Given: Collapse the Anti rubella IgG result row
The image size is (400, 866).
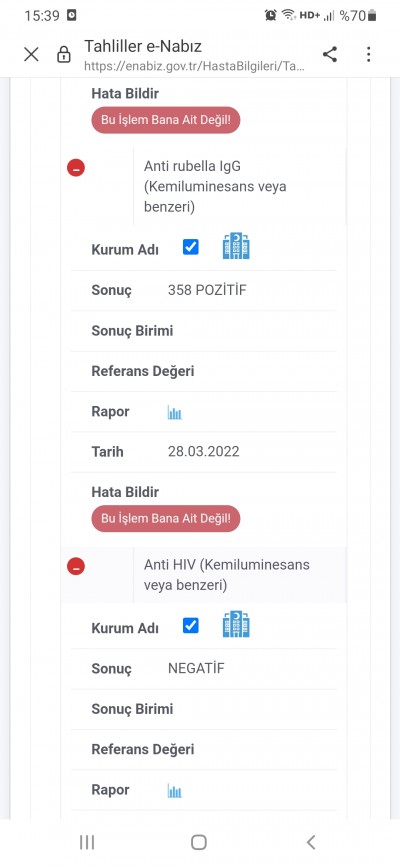Looking at the screenshot, I should [76, 168].
